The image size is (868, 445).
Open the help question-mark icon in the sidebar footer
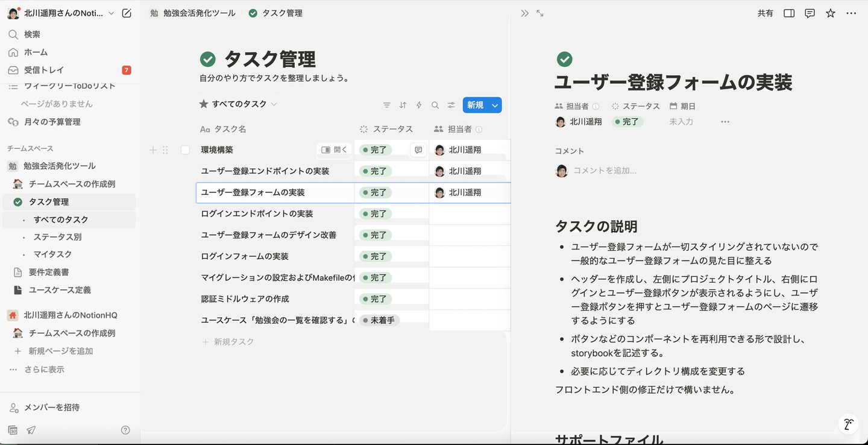click(x=125, y=430)
